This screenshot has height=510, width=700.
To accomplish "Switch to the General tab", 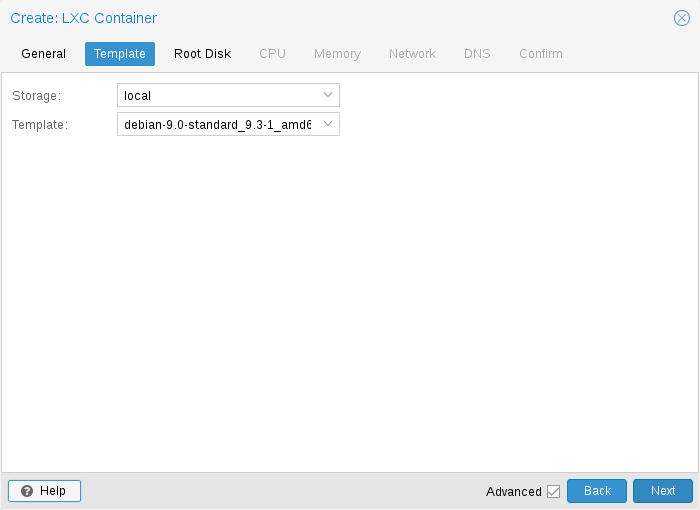I will pyautogui.click(x=44, y=54).
